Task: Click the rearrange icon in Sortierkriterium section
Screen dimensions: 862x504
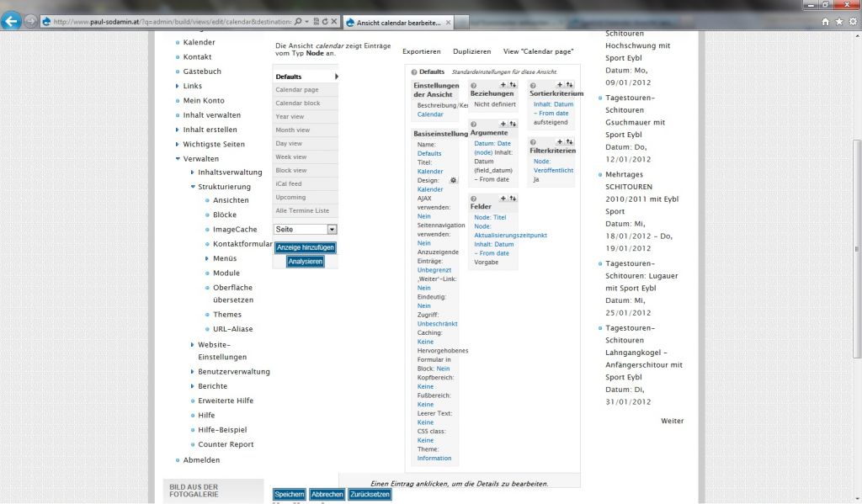Action: pos(570,85)
